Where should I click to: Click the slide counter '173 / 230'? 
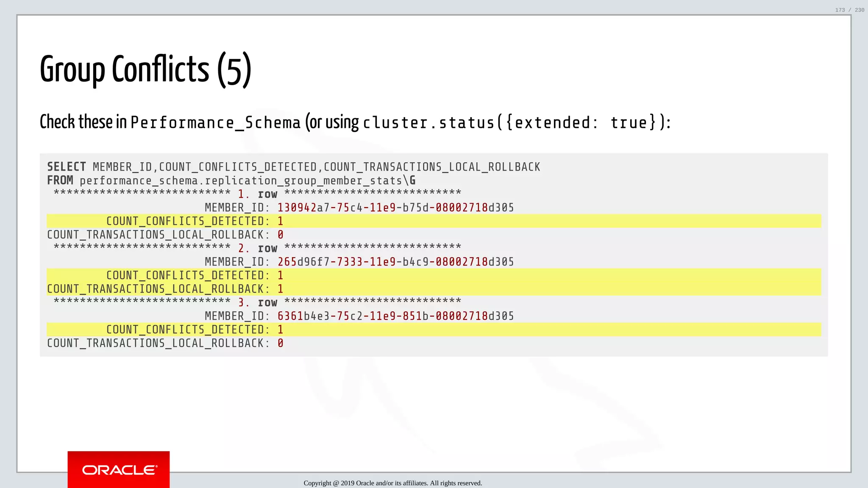[x=849, y=10]
